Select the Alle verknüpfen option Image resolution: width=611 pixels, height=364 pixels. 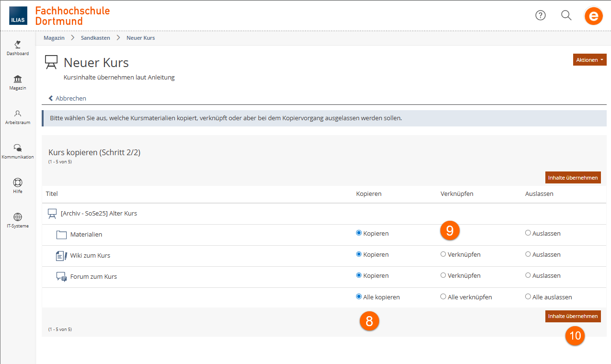point(443,297)
